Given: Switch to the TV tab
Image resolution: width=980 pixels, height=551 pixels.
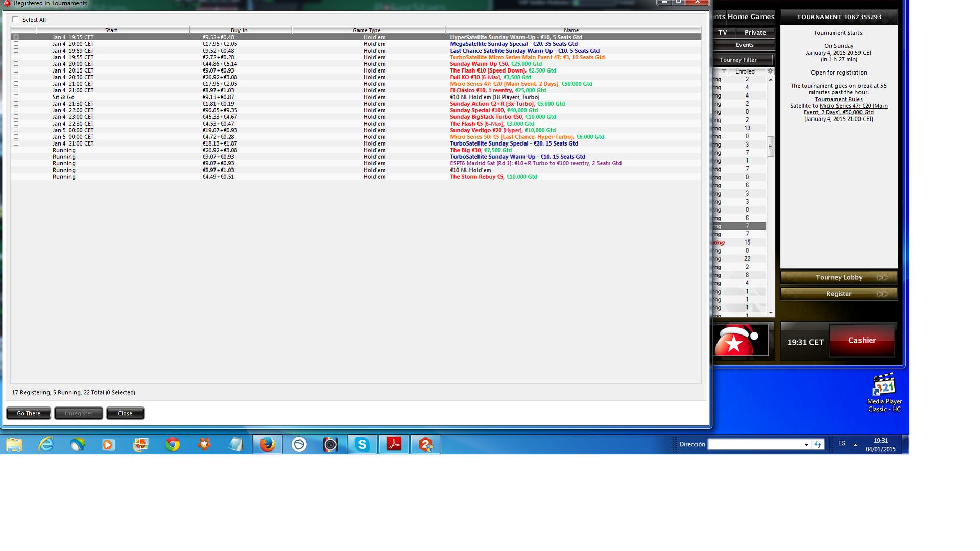Looking at the screenshot, I should click(723, 32).
